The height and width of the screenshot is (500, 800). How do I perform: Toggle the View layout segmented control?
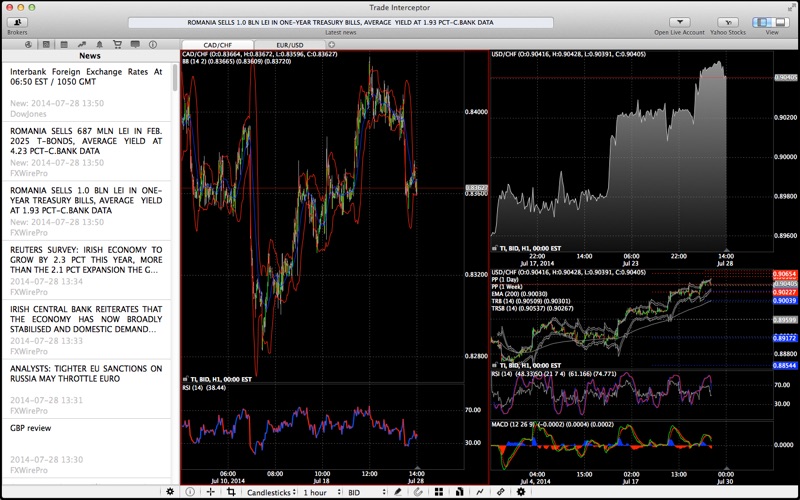(x=771, y=22)
